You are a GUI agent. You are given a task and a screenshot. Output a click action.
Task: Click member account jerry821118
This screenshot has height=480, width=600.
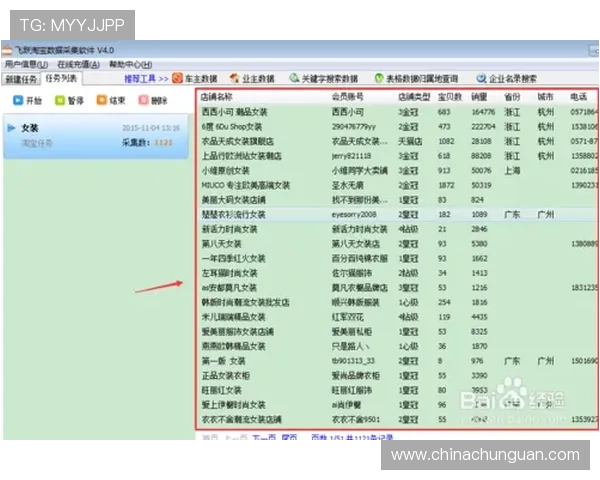tap(351, 156)
